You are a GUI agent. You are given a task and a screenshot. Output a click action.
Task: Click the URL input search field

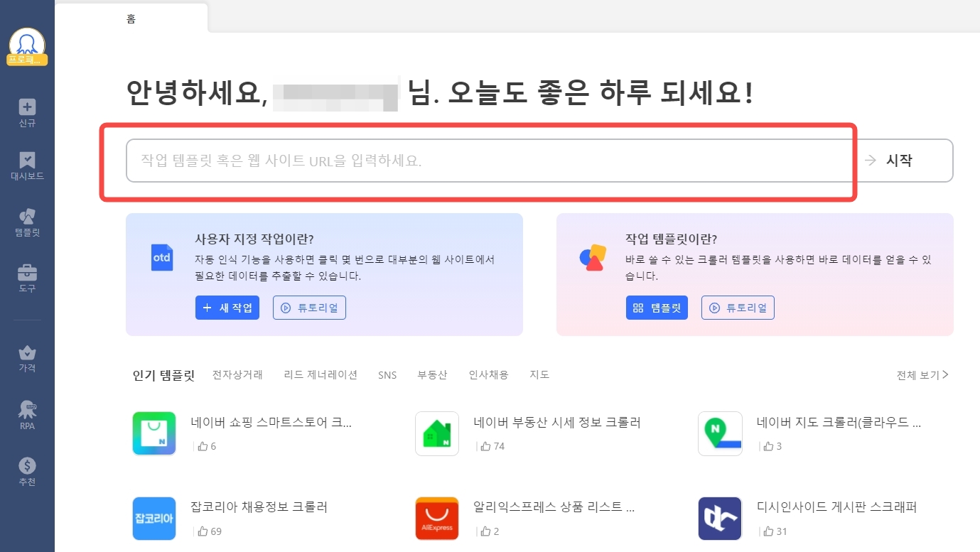[490, 161]
